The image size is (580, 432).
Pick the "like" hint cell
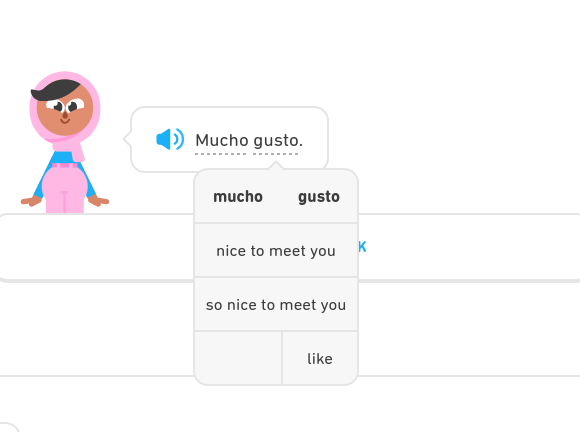(320, 358)
